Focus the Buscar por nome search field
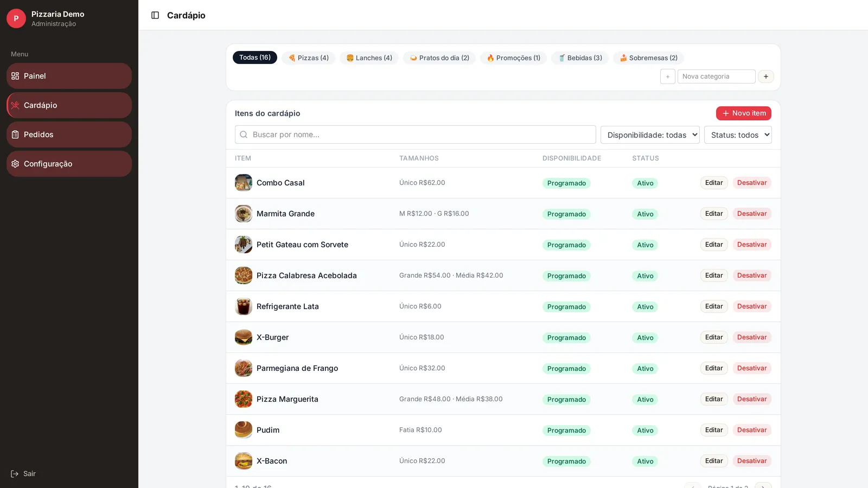 (x=416, y=134)
